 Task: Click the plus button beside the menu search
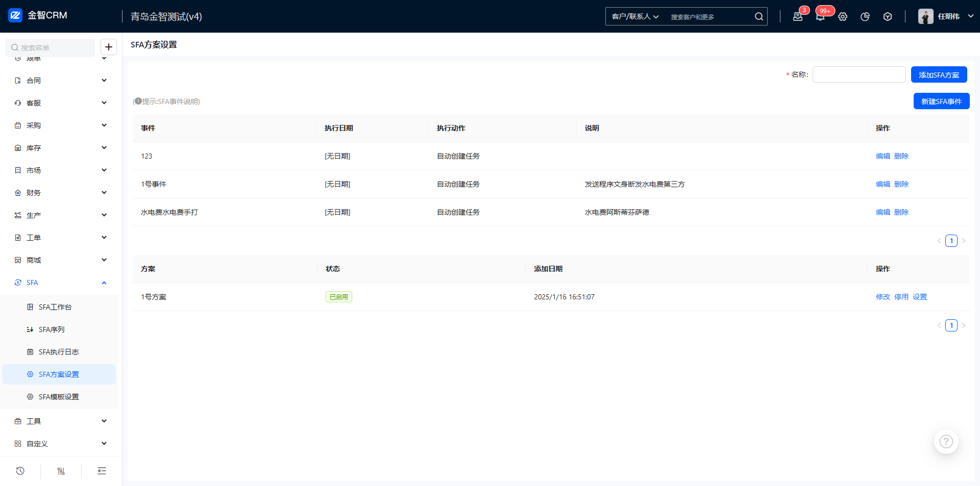click(x=109, y=47)
